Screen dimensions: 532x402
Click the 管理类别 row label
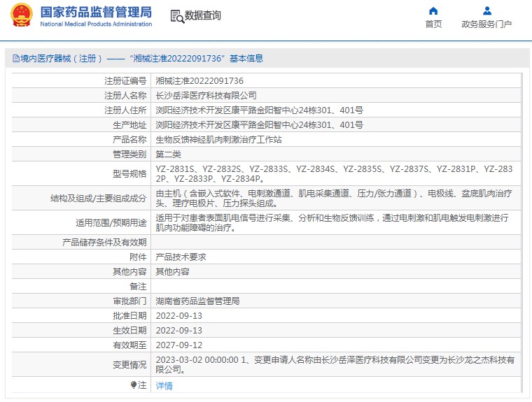[129, 155]
